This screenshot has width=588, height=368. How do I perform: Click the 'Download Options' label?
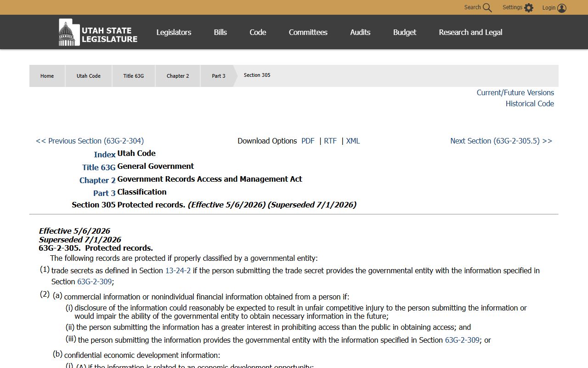tap(267, 141)
